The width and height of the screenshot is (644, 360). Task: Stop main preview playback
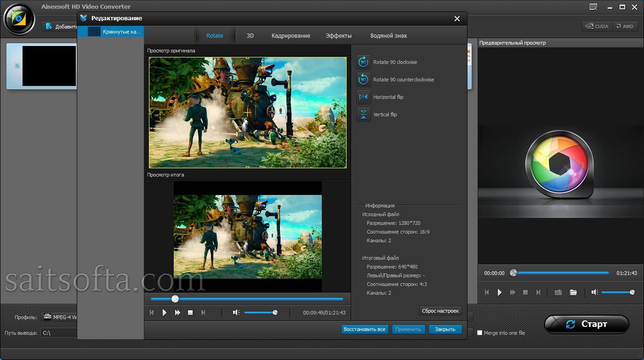[x=525, y=292]
